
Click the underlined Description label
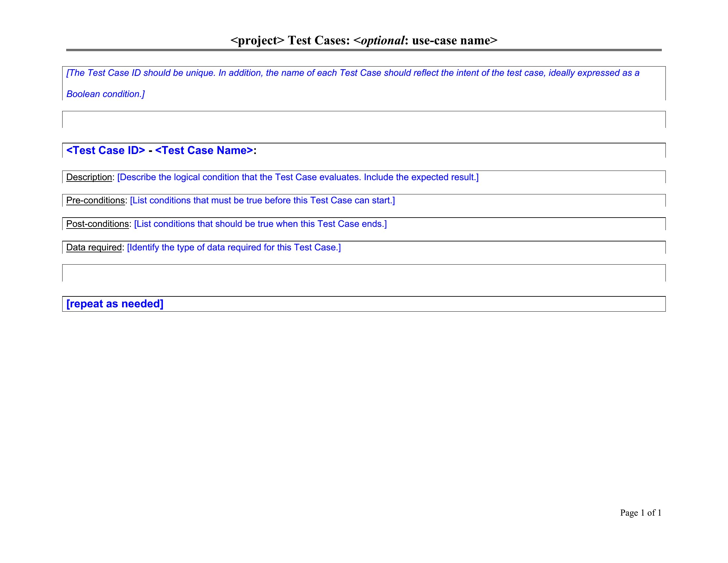tap(89, 177)
